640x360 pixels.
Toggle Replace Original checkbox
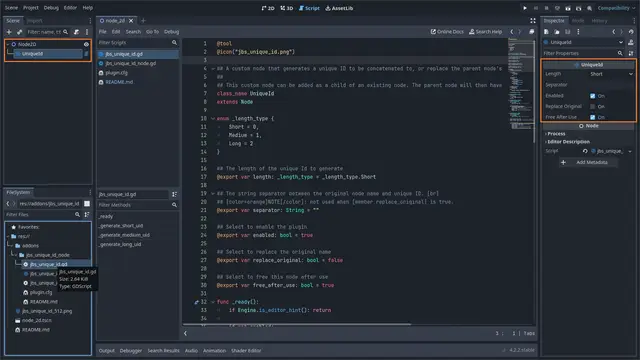593,107
